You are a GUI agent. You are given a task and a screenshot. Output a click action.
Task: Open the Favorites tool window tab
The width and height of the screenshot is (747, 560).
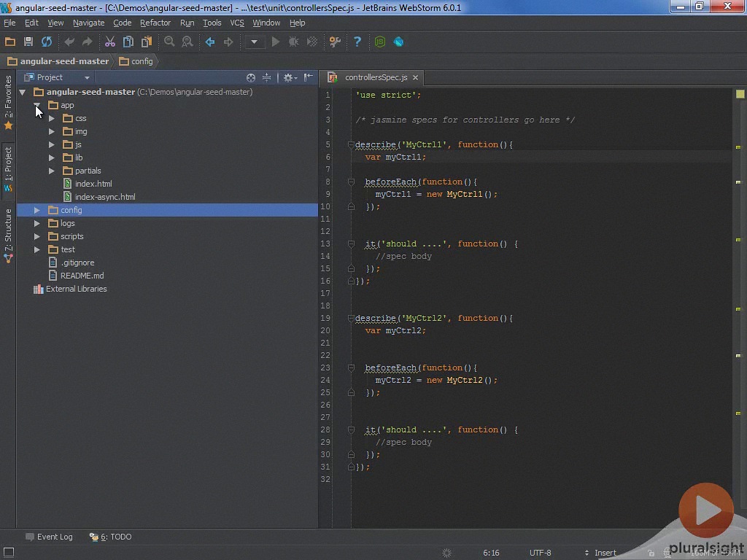tap(8, 102)
